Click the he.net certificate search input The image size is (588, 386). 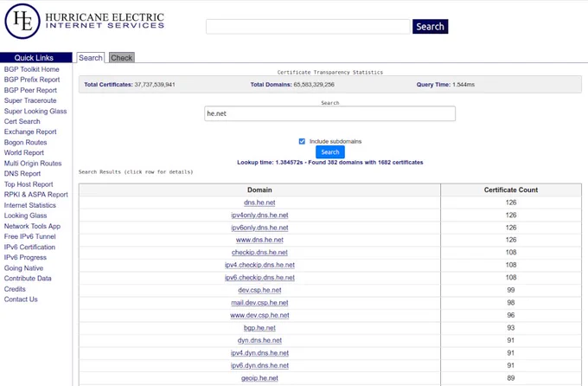pos(330,113)
